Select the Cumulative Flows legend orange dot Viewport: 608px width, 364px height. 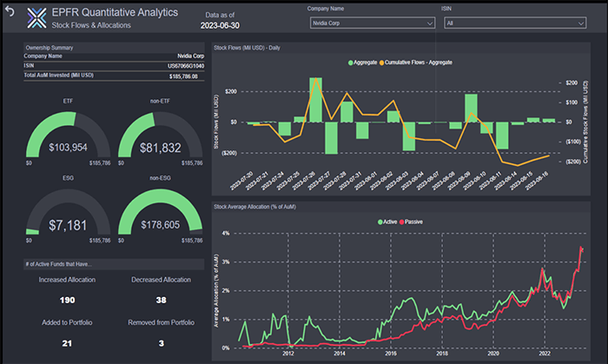(x=381, y=63)
